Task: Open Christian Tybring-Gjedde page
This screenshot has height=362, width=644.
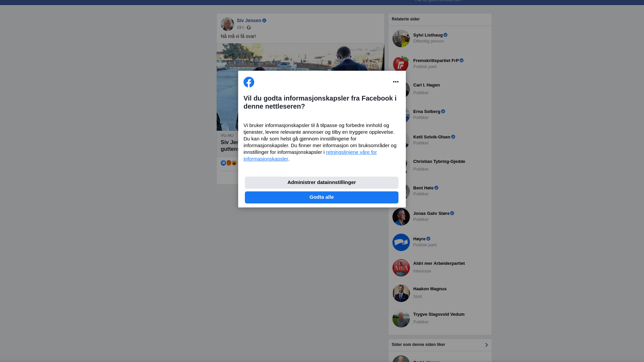Action: pos(439,162)
